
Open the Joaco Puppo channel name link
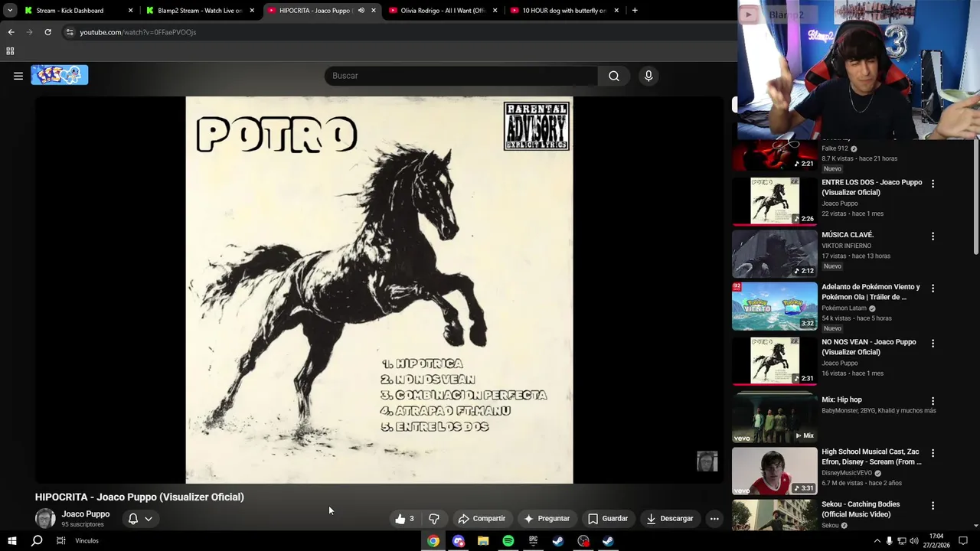86,514
